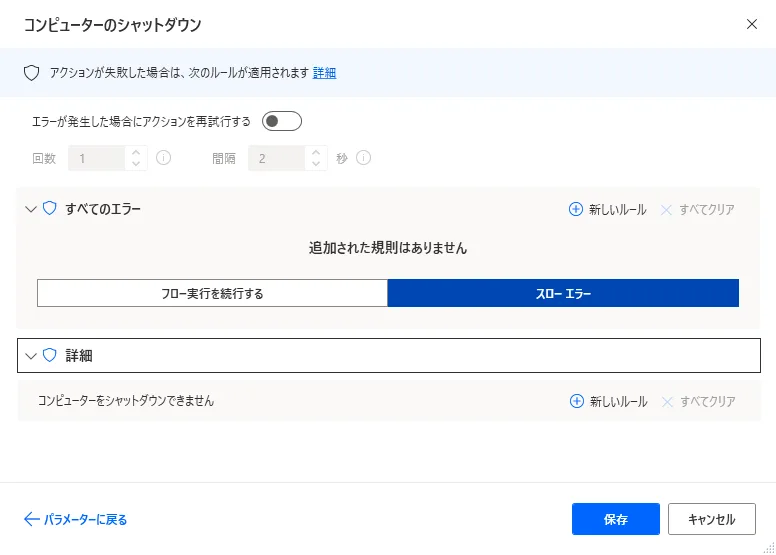Click plus icon for 新しいルール under すべてのエラー
The image size is (776, 555).
[575, 210]
